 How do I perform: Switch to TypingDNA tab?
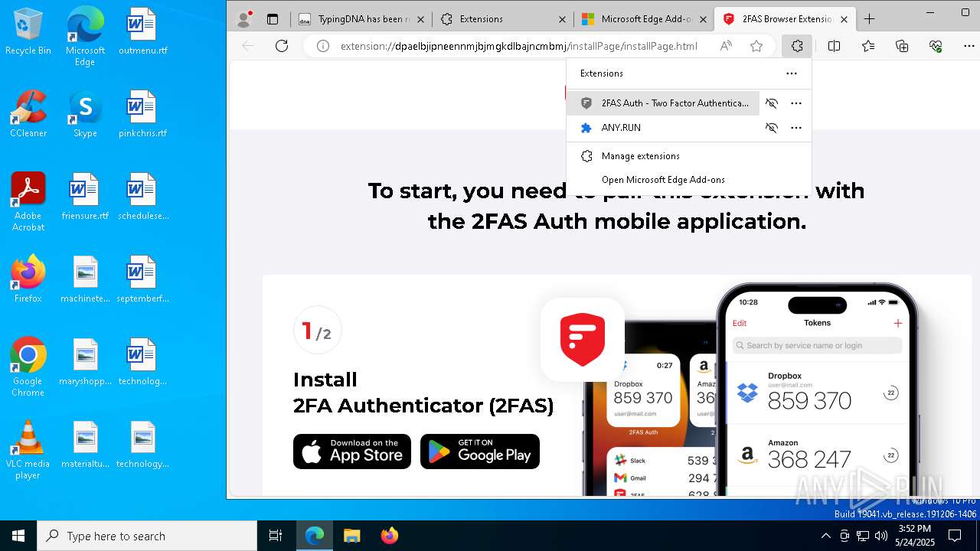360,19
